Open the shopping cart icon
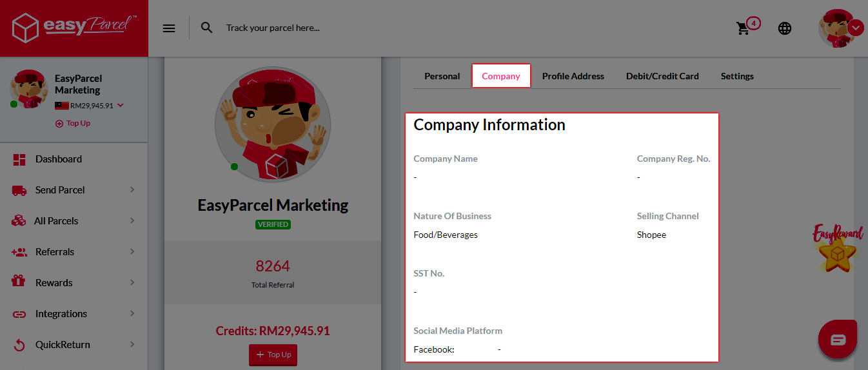This screenshot has width=868, height=370. (x=744, y=28)
